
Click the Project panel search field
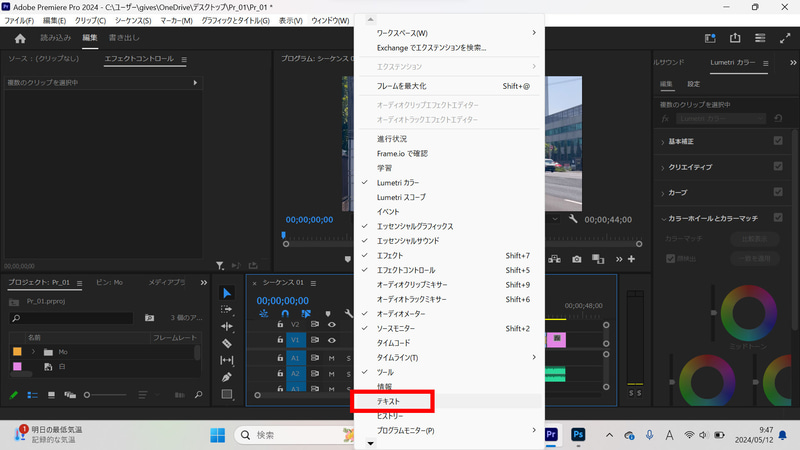[71, 318]
